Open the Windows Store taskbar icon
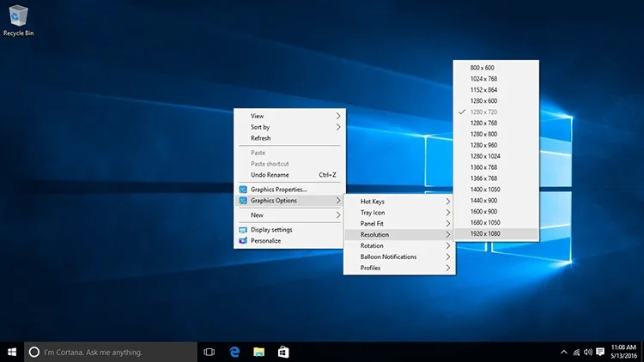Image resolution: width=644 pixels, height=362 pixels. (x=283, y=352)
